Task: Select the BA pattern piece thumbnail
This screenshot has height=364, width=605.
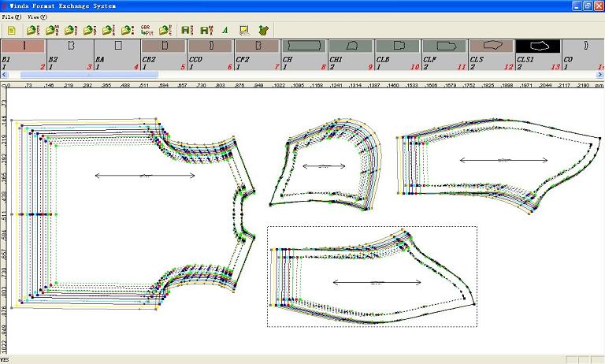Action: click(117, 46)
